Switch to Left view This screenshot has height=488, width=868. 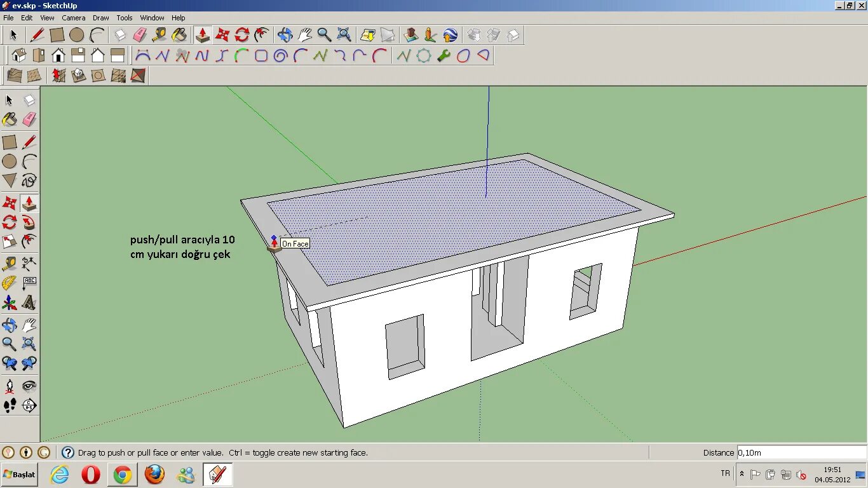tap(118, 55)
